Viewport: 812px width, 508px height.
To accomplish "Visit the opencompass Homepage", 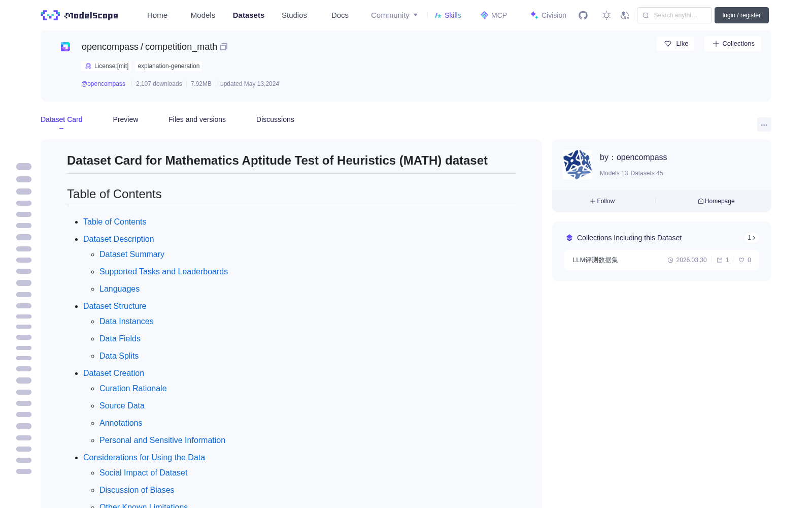I will point(716,201).
